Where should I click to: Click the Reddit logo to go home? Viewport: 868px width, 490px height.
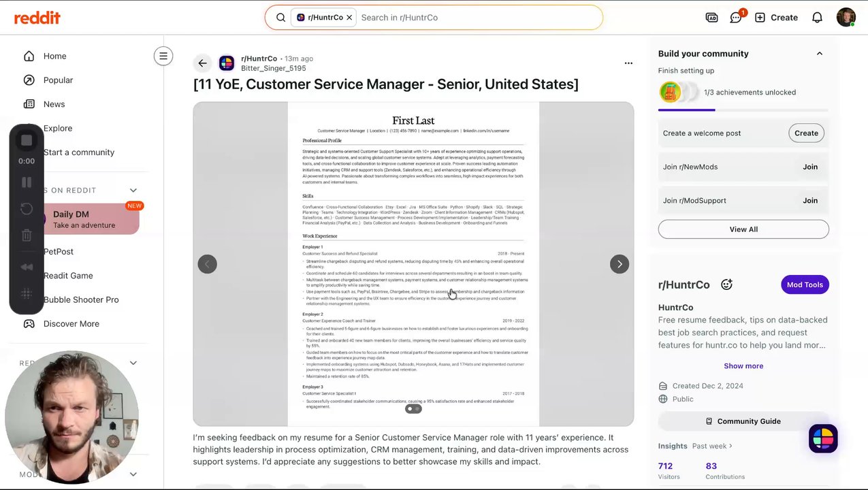click(37, 18)
